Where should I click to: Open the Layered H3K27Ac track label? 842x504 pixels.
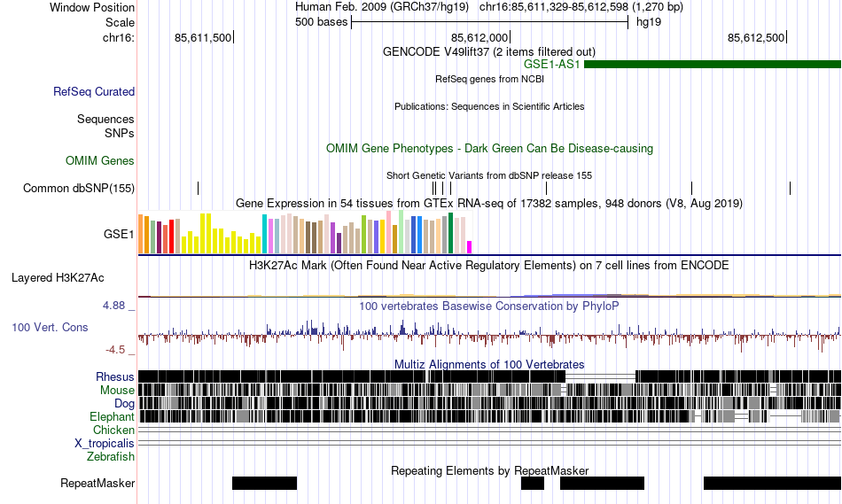(58, 277)
